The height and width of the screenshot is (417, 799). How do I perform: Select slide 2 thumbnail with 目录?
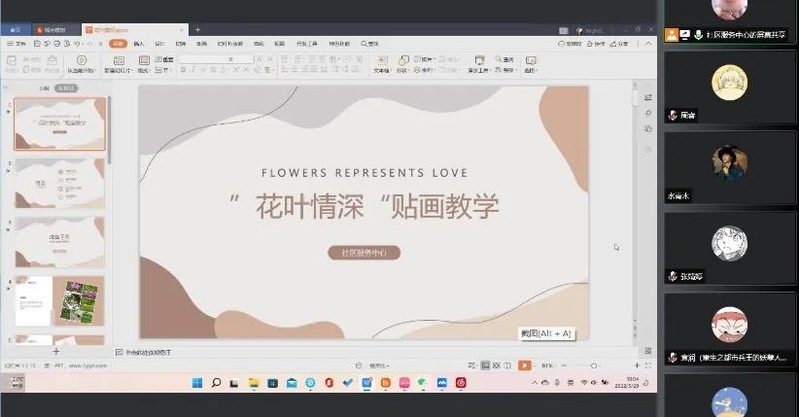[x=60, y=183]
